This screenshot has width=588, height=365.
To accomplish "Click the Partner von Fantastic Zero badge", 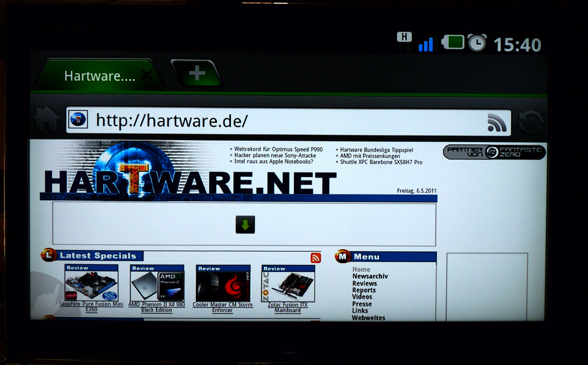I will pos(494,152).
